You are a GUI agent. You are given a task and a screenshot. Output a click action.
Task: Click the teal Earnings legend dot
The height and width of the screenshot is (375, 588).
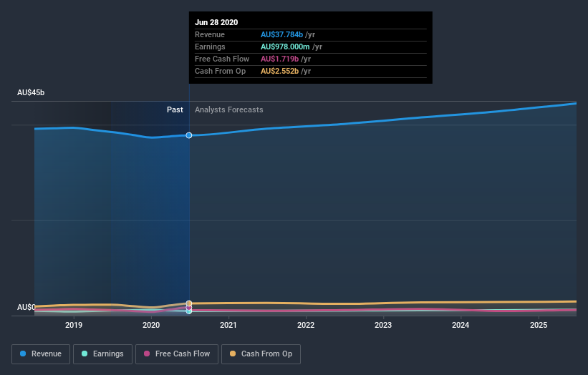tap(85, 354)
